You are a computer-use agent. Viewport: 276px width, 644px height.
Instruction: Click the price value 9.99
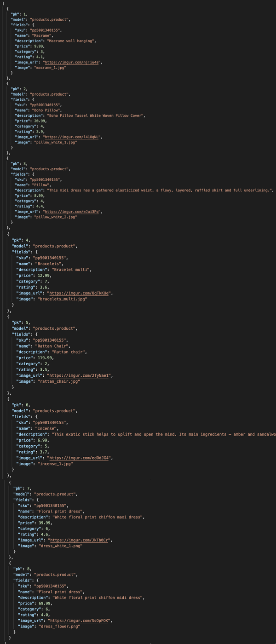point(39,46)
